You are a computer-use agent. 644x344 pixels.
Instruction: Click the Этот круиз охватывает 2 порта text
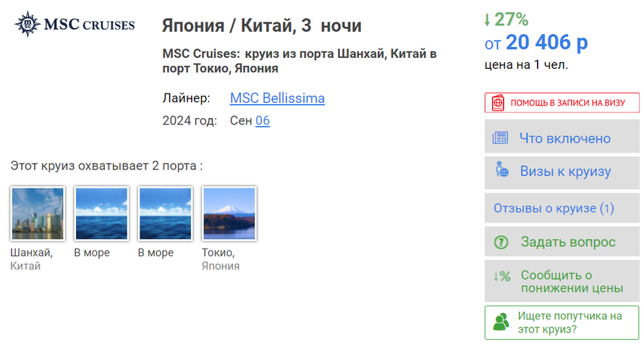click(x=106, y=166)
